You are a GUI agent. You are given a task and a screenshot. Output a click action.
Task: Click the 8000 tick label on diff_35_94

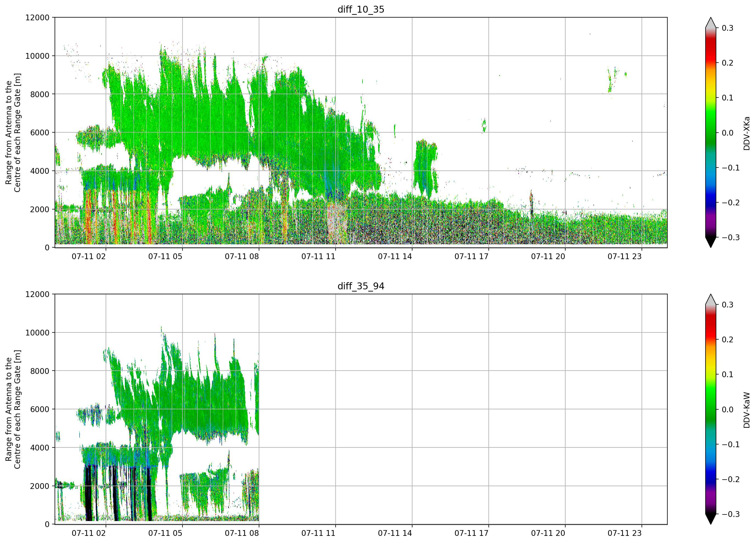pyautogui.click(x=40, y=371)
